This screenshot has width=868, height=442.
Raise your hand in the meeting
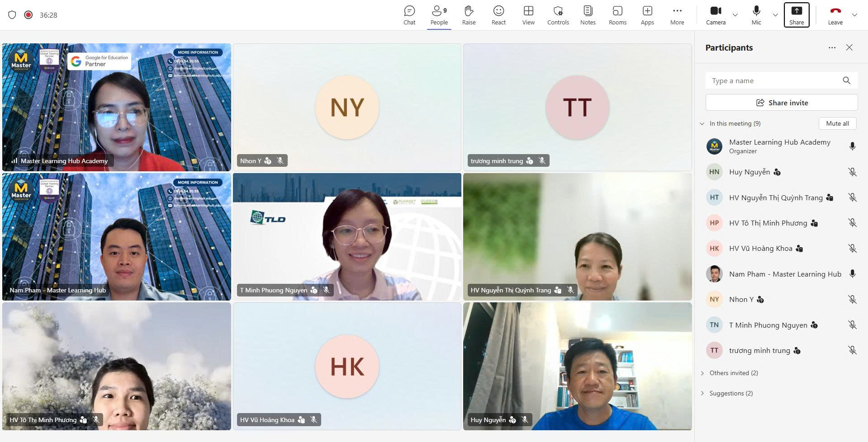(x=469, y=15)
